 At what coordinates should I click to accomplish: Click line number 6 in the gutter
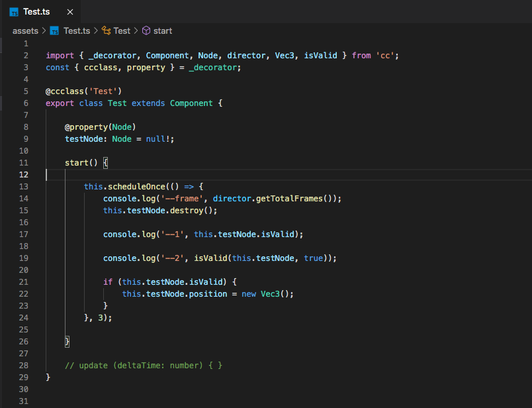click(x=26, y=103)
